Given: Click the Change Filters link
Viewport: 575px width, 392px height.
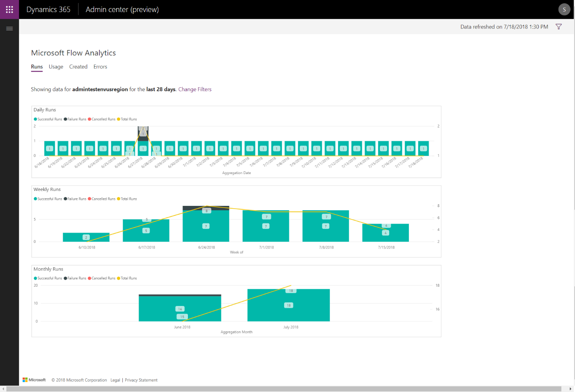Looking at the screenshot, I should click(x=195, y=89).
